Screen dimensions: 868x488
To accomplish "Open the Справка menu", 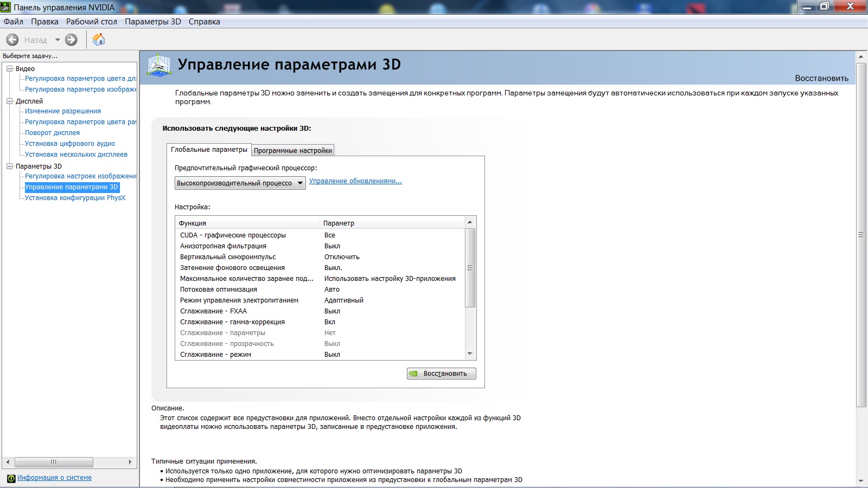I will [x=205, y=22].
